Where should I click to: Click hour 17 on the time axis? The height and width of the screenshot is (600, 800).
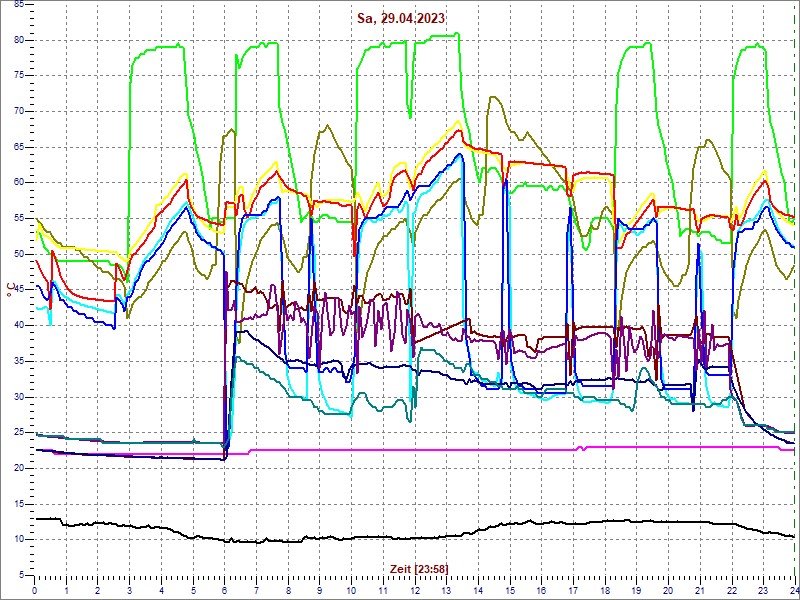[572, 590]
